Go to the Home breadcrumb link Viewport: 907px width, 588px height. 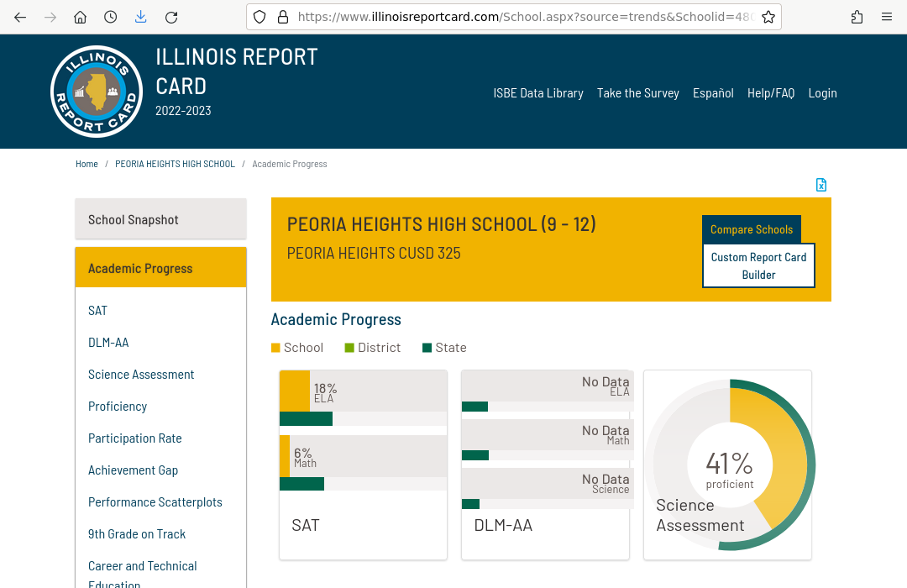(x=87, y=164)
